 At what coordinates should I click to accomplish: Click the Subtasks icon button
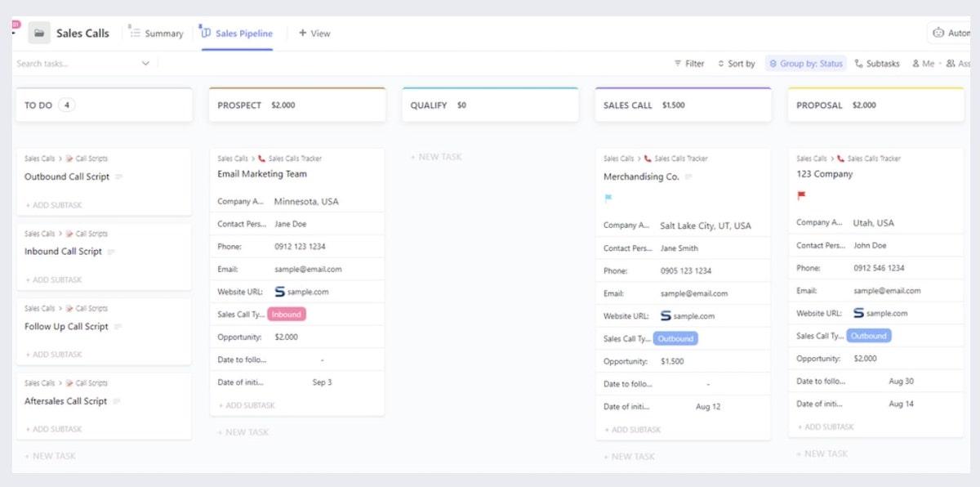[858, 64]
